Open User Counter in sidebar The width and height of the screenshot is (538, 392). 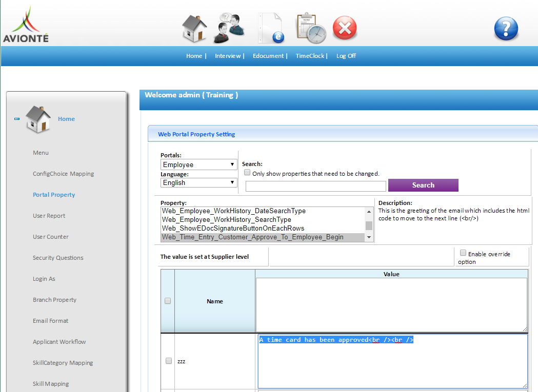pyautogui.click(x=50, y=237)
